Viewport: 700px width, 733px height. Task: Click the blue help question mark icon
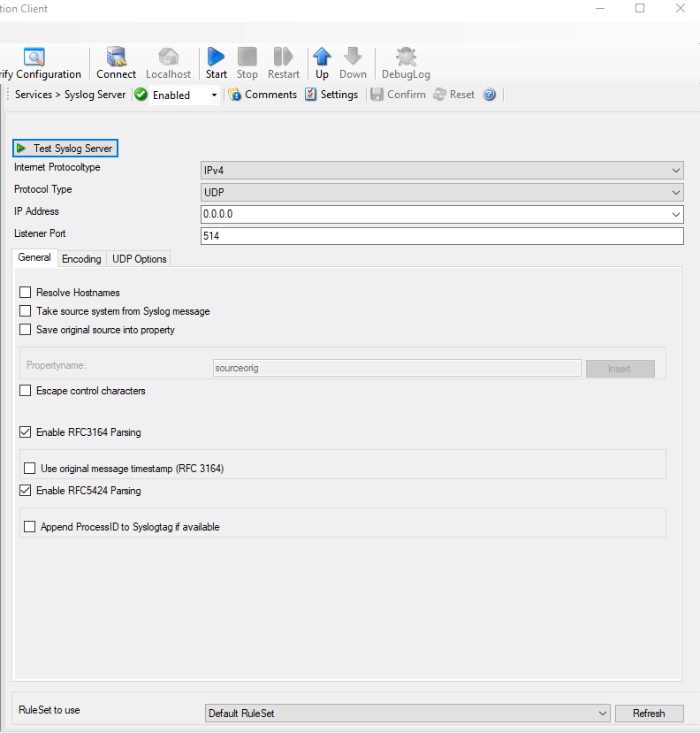[x=490, y=95]
